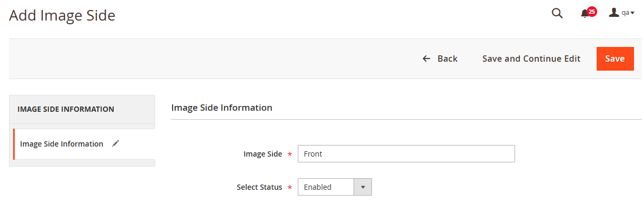Focus the Image Side text field
This screenshot has height=213, width=644.
pyautogui.click(x=406, y=154)
